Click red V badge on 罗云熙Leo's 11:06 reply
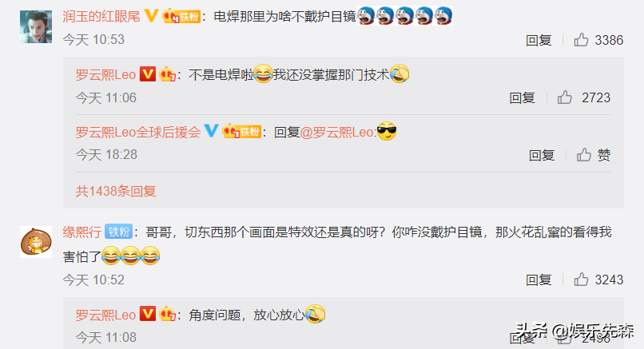Image resolution: width=644 pixels, height=349 pixels. click(x=148, y=74)
